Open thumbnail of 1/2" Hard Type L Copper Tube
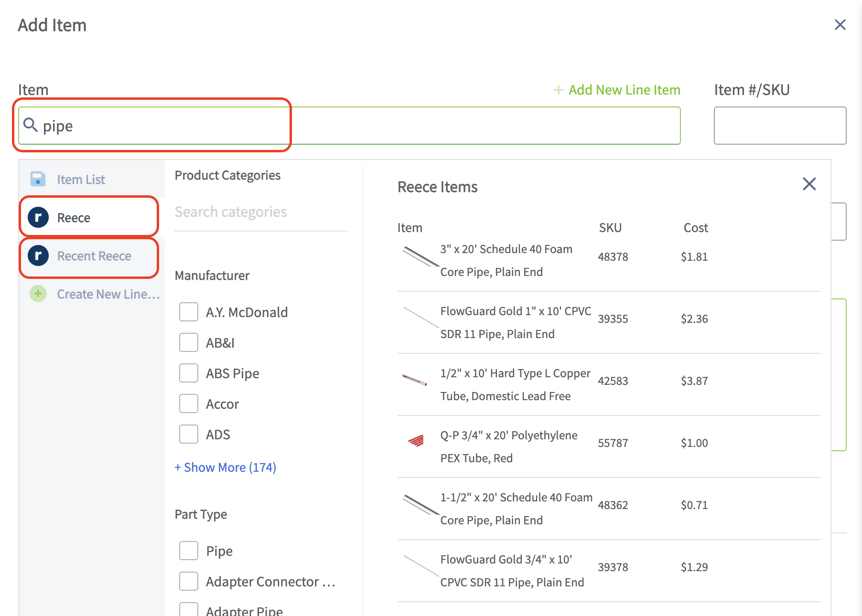The height and width of the screenshot is (616, 862). pyautogui.click(x=415, y=380)
